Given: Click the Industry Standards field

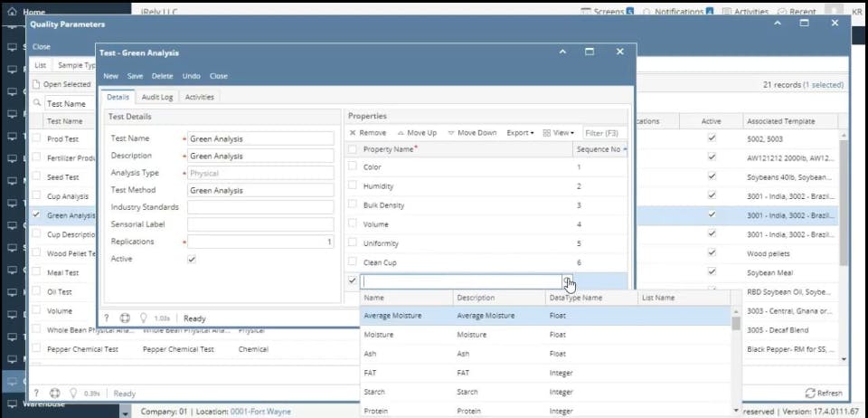Looking at the screenshot, I should coord(260,207).
